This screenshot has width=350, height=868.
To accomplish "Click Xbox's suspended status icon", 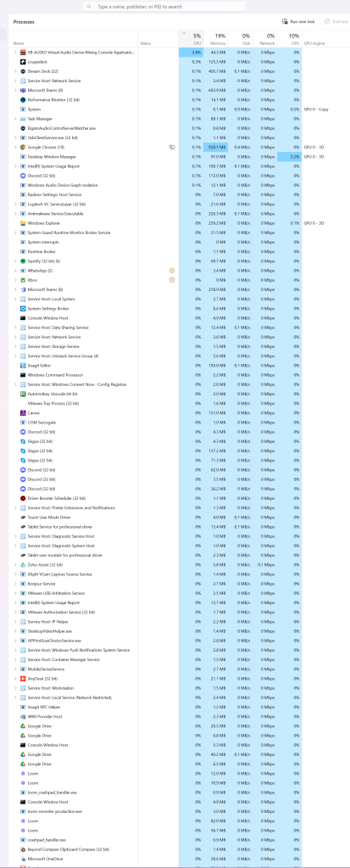I will (x=172, y=280).
